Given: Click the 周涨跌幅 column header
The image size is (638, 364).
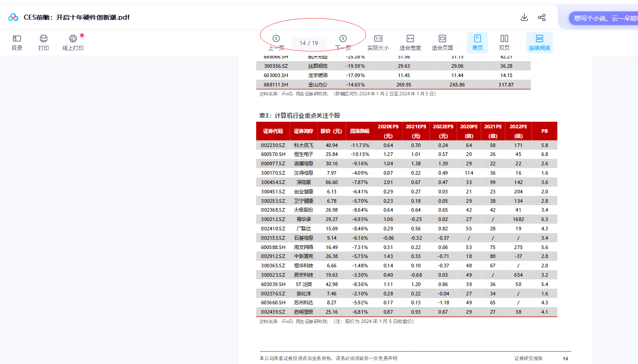Looking at the screenshot, I should (359, 131).
